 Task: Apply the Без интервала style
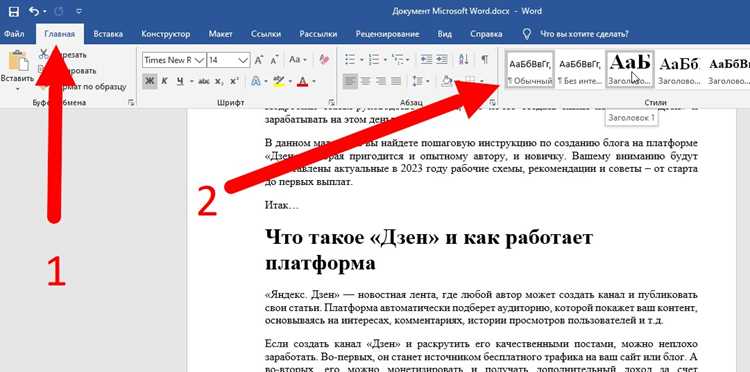coord(580,69)
